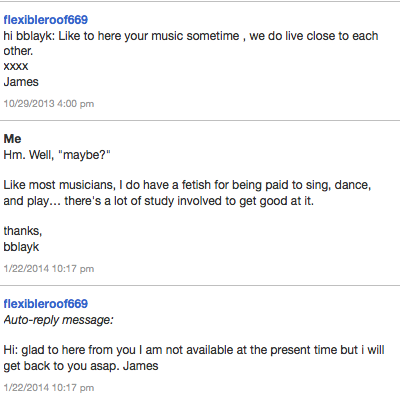Click the "James" signature in first message

pyautogui.click(x=21, y=82)
